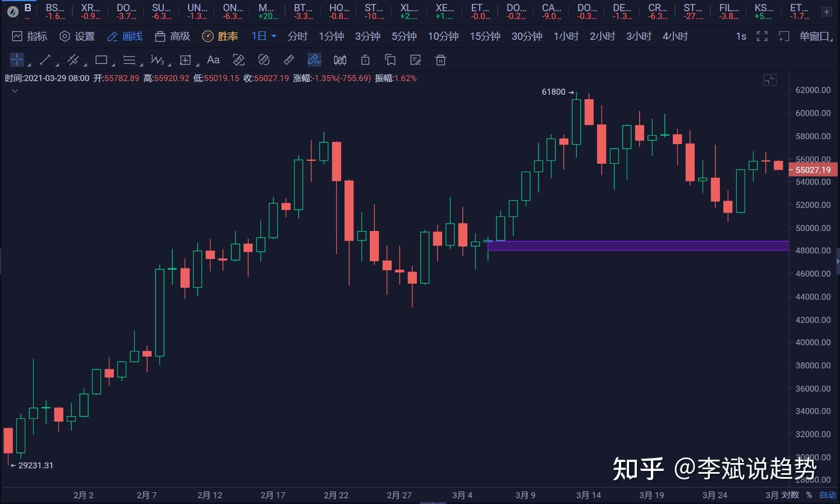Viewport: 840px width, 504px height.
Task: Toggle the 自动 auto scale
Action: point(828,495)
